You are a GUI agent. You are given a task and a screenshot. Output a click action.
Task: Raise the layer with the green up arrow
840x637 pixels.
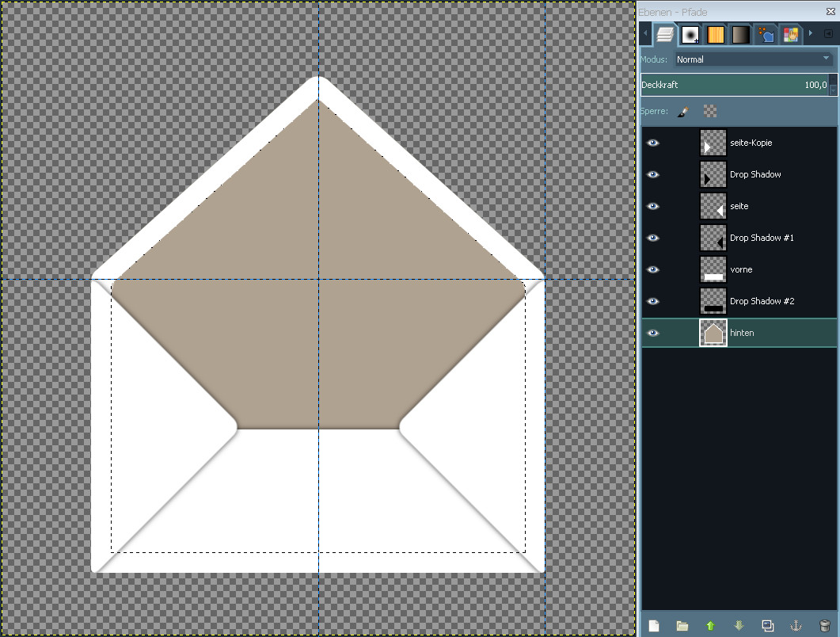pyautogui.click(x=710, y=625)
